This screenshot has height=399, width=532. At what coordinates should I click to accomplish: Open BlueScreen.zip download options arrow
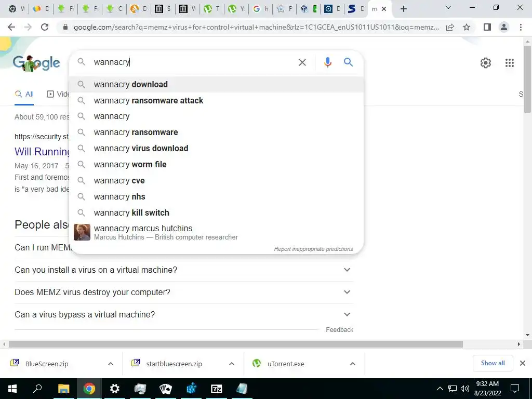(111, 364)
